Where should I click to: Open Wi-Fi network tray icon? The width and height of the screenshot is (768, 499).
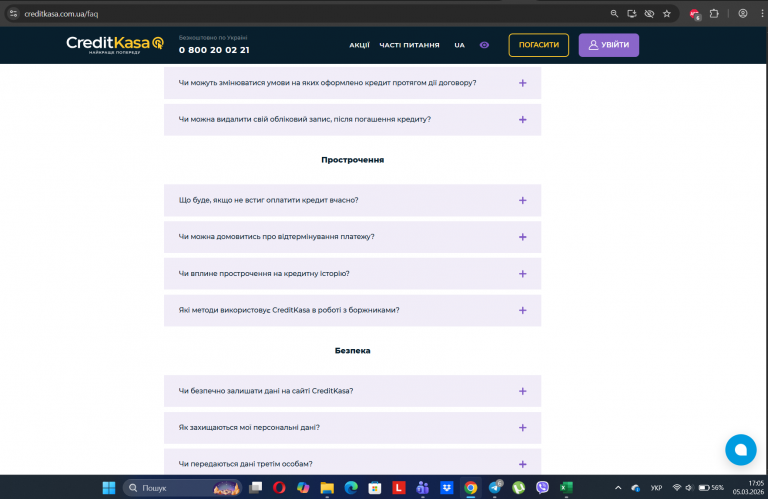[677, 488]
